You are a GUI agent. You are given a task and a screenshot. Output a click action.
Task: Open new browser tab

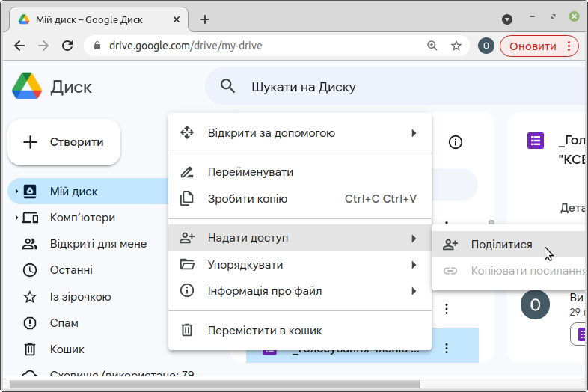pyautogui.click(x=205, y=19)
